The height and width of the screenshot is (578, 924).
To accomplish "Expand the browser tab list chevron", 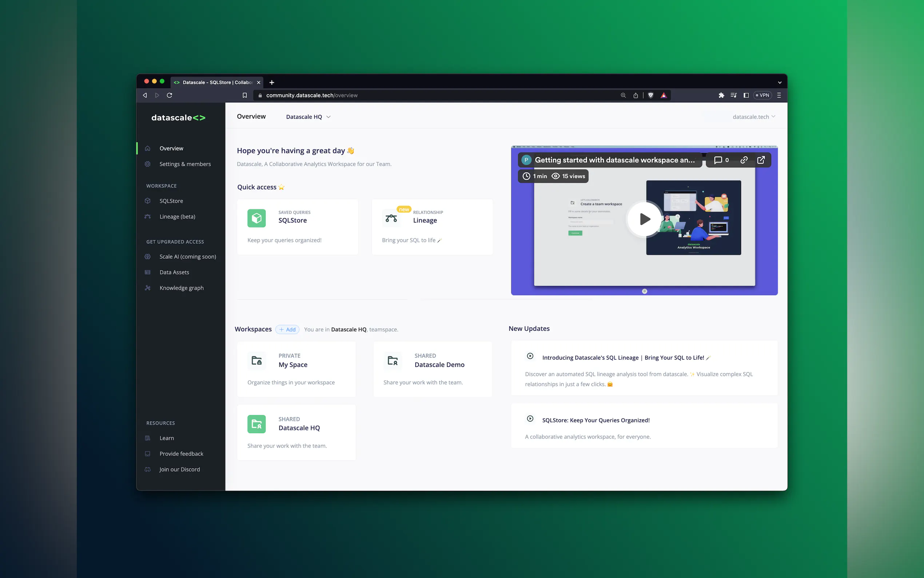I will 780,83.
